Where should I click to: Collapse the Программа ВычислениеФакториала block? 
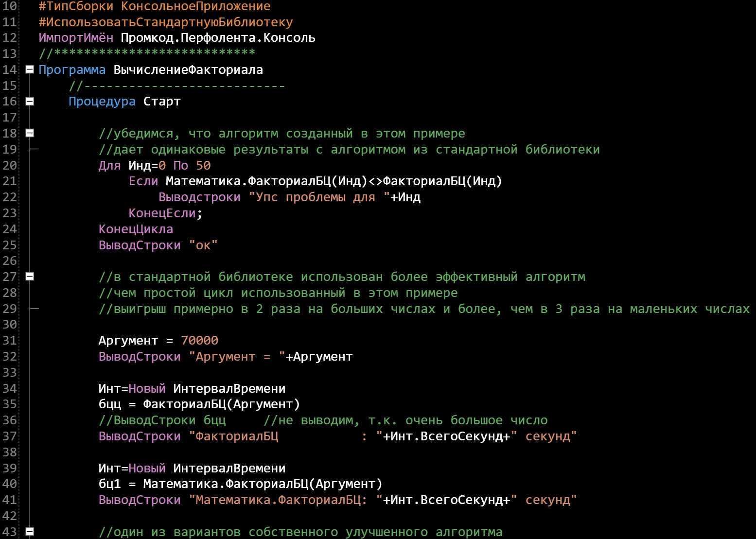29,70
